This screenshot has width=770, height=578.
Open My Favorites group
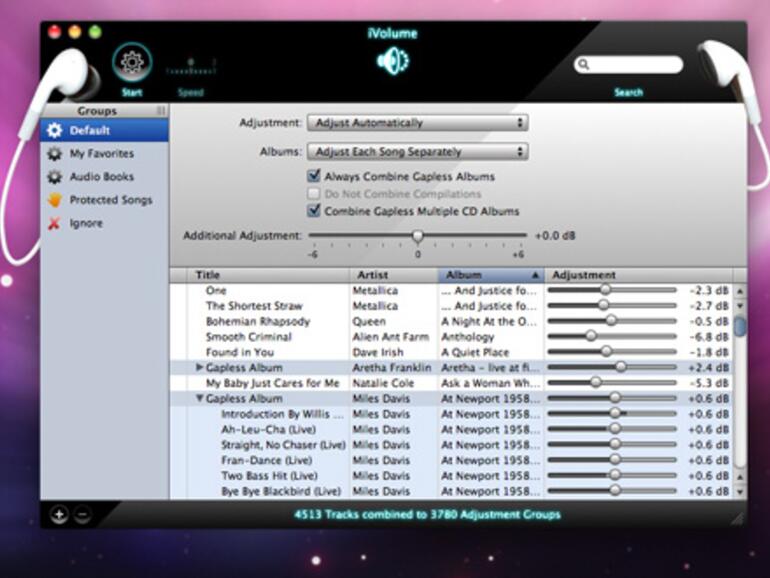[100, 154]
